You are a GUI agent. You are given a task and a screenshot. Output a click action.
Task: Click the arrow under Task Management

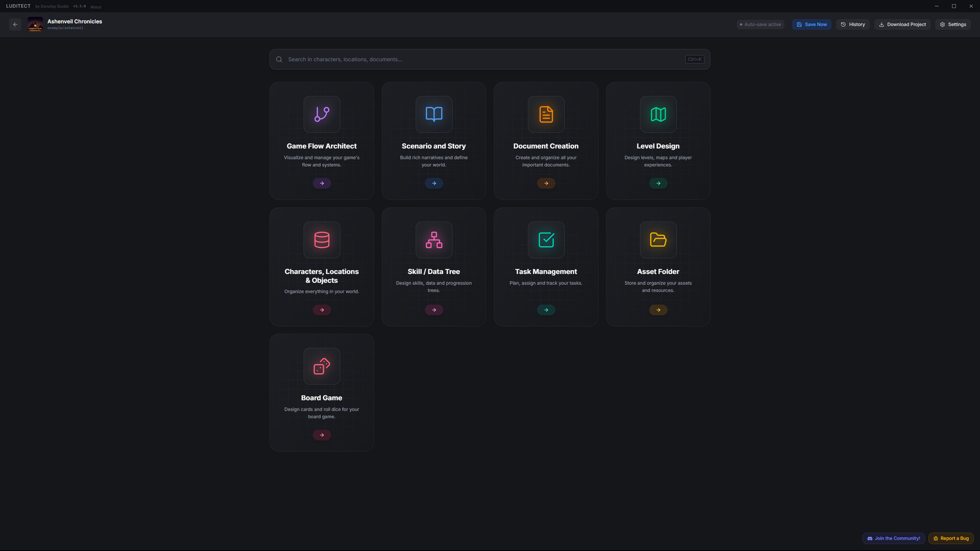(546, 310)
